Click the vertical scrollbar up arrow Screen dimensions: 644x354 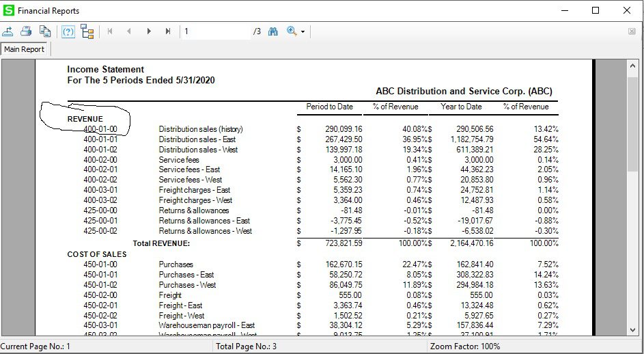(x=632, y=66)
